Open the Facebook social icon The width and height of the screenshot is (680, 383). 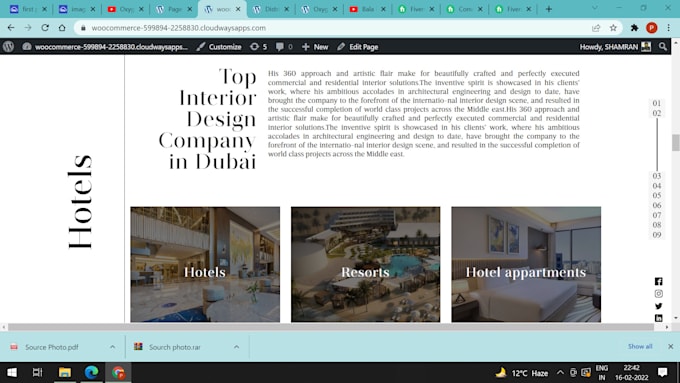click(x=658, y=282)
